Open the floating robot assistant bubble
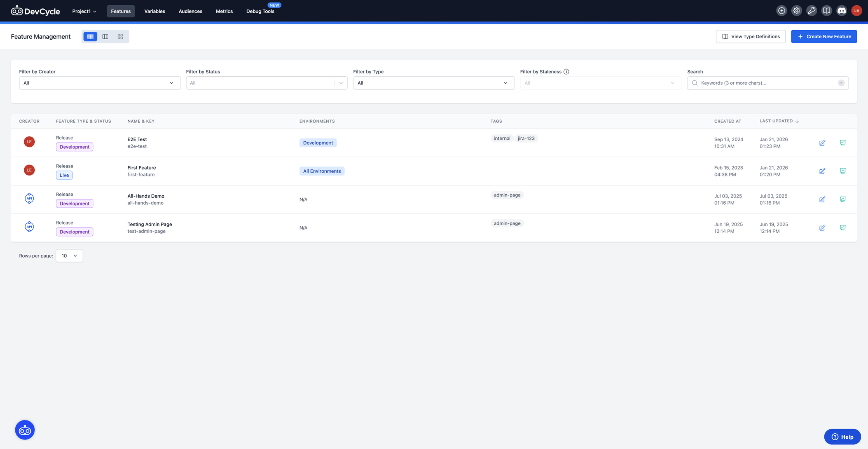Viewport: 868px width, 449px height. (x=25, y=430)
